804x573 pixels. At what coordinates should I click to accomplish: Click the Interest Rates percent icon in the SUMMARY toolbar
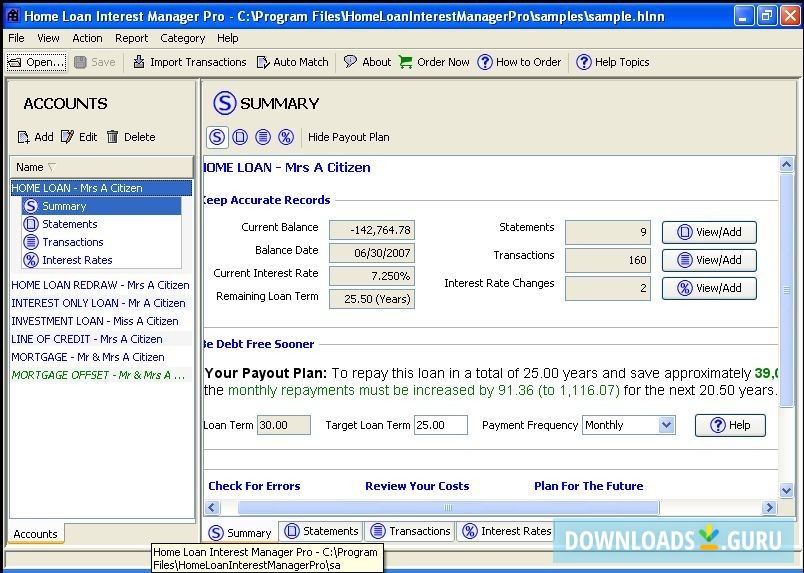[286, 137]
